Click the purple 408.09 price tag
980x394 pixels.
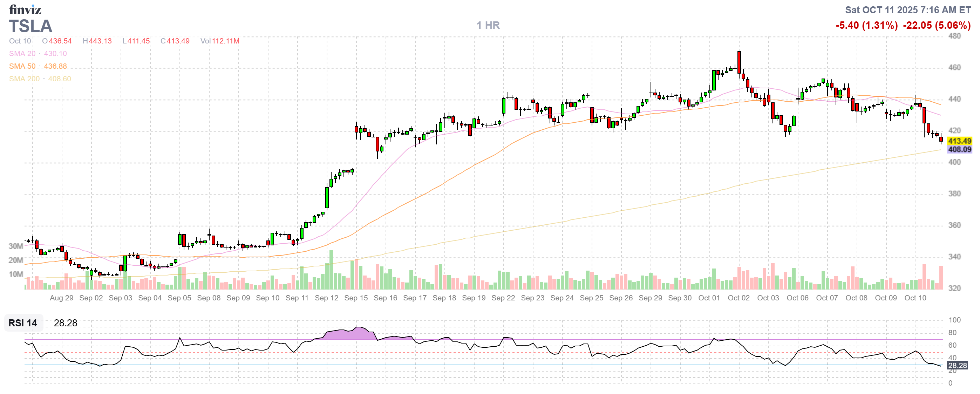959,149
